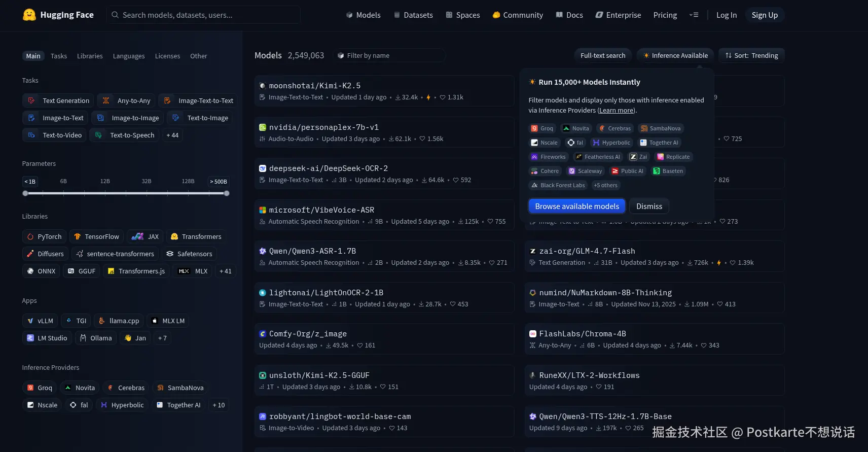Toggle the Safetensors library filter
Image resolution: width=868 pixels, height=452 pixels.
tap(189, 254)
